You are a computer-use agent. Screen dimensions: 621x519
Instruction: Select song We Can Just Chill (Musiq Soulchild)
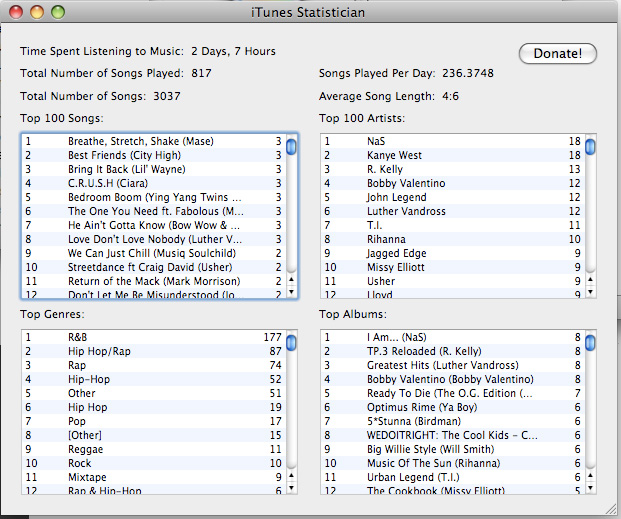pos(154,253)
